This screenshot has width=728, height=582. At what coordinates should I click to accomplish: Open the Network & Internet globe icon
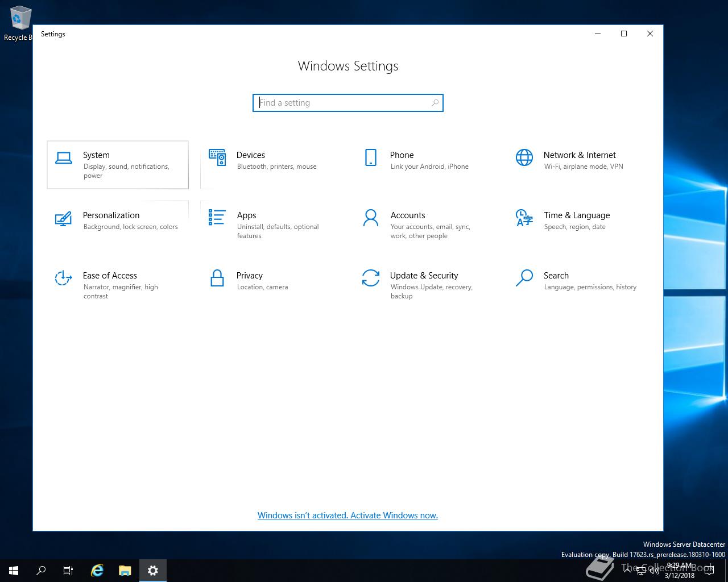(524, 157)
